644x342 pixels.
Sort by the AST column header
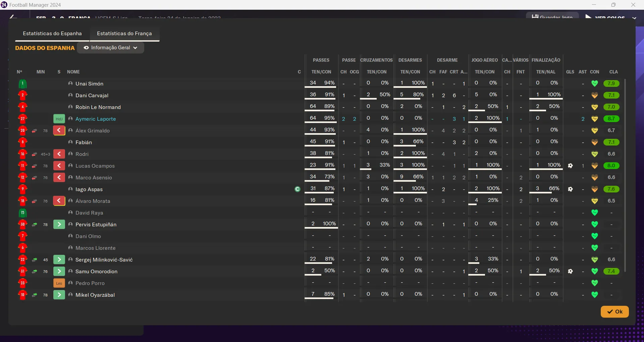point(583,72)
